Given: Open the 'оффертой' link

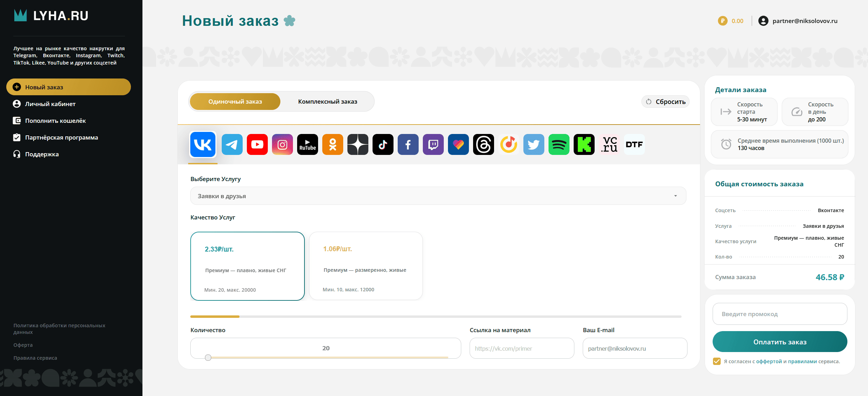Looking at the screenshot, I should [769, 361].
